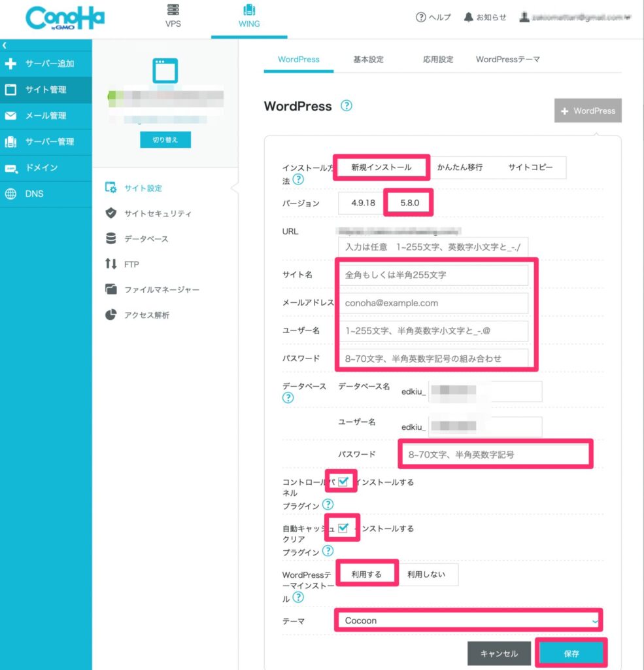Open ファイルマネージャー submenu
Screen dimensions: 644x670
click(152, 290)
